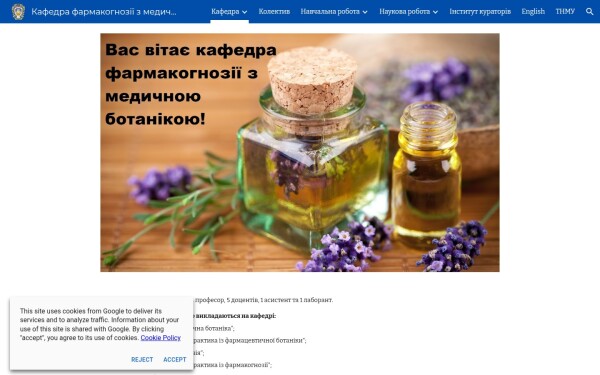Click the line ending 'практика із фармакогнозії'
Screen dimensions: 600x375
pos(233,365)
